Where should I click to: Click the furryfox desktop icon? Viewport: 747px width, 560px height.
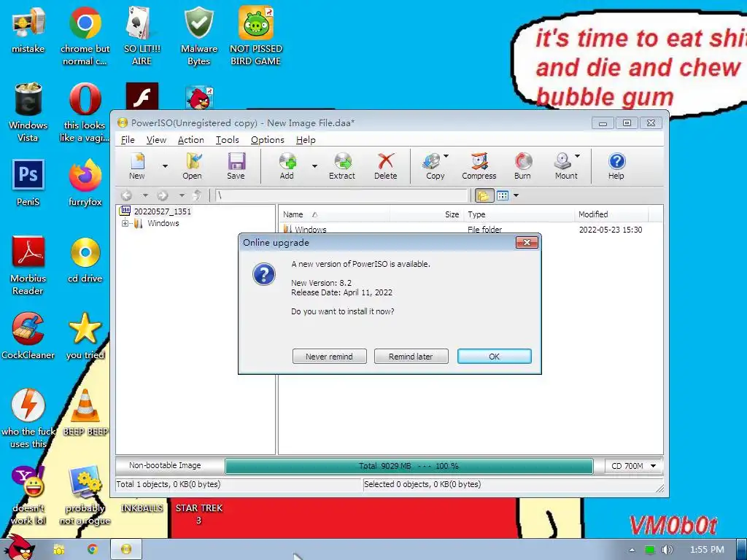click(x=85, y=184)
